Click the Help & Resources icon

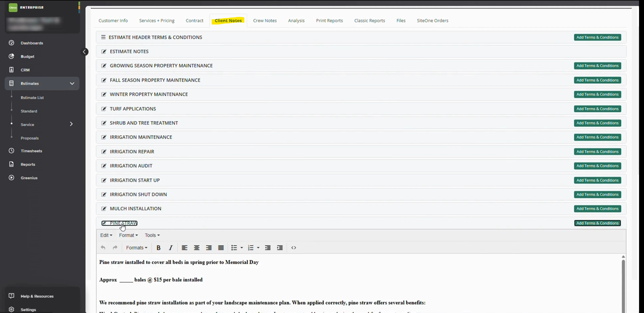pos(11,296)
